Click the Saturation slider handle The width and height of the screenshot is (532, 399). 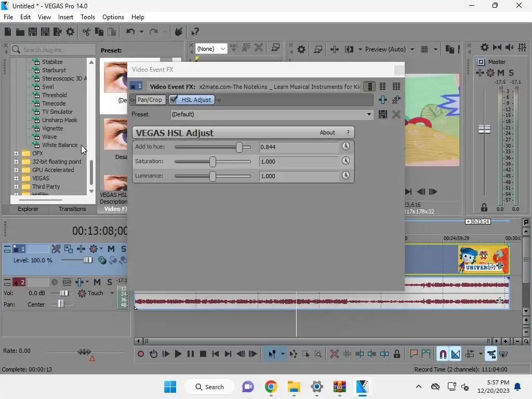coord(212,162)
